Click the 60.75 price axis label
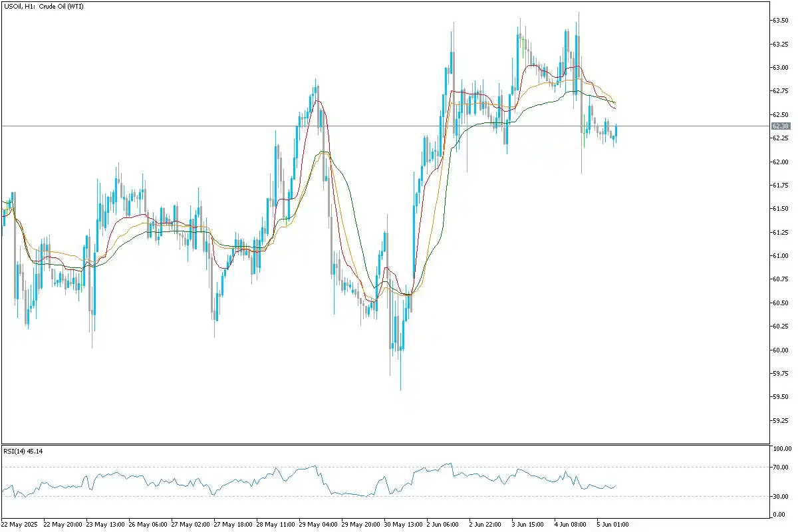The image size is (798, 532). 780,279
